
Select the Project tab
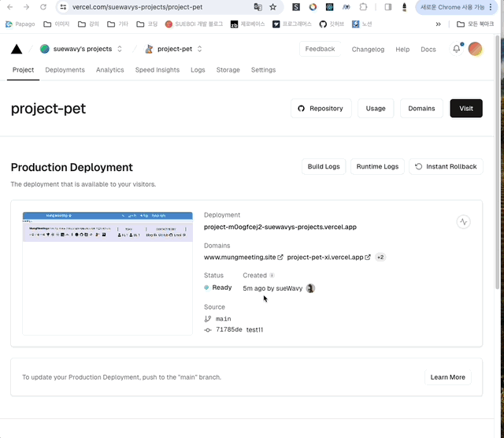coord(23,70)
